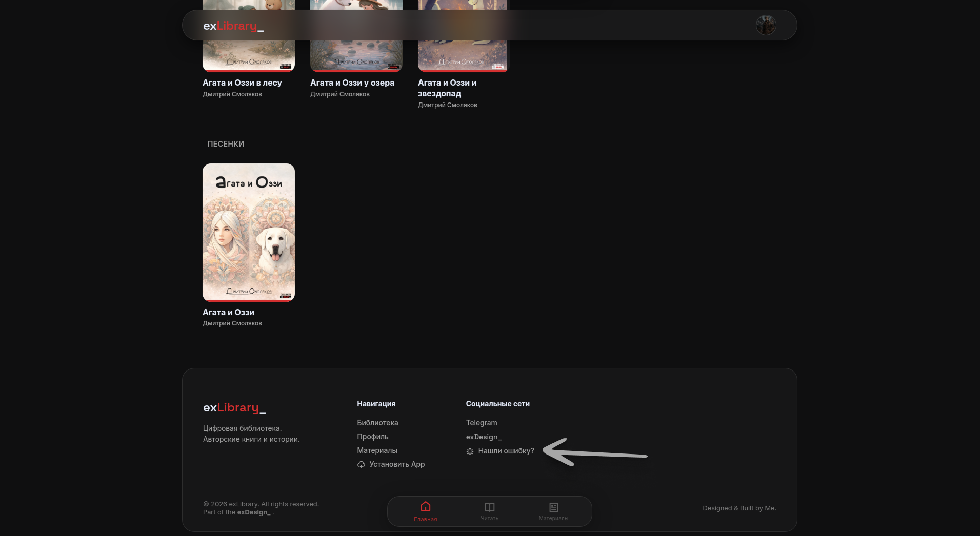980x536 pixels.
Task: Open the Читать book icon tab
Action: tap(489, 507)
